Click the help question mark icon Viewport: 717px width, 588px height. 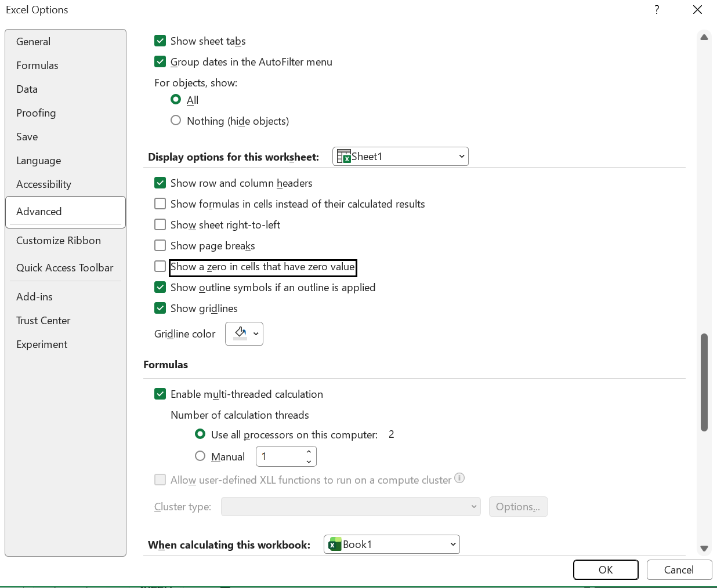point(656,10)
